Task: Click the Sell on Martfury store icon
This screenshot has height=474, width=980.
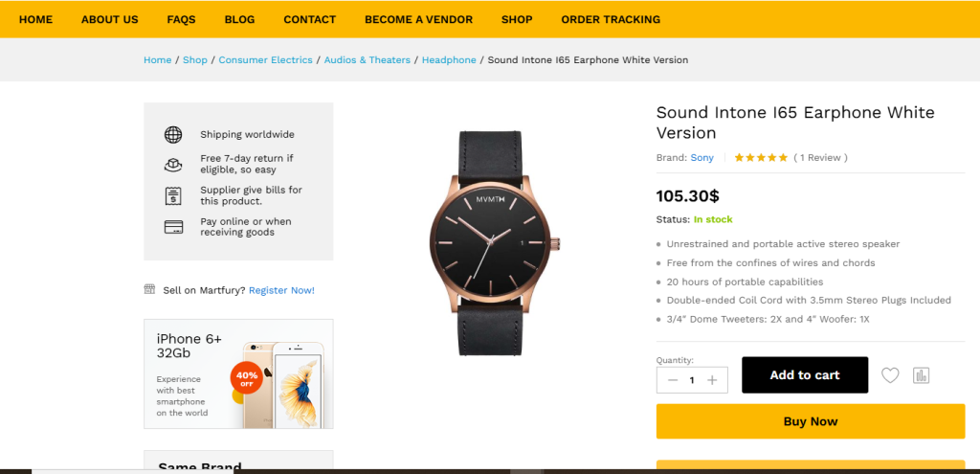Action: click(x=149, y=289)
